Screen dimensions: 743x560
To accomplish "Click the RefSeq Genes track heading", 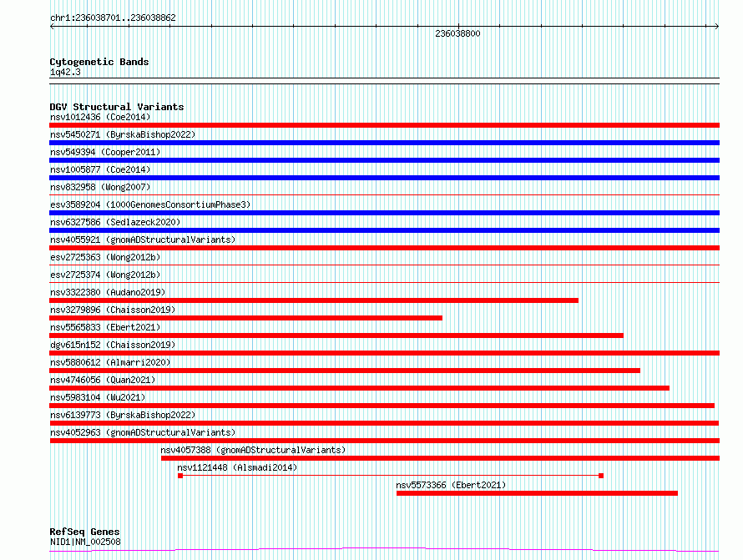I will 84,532.
